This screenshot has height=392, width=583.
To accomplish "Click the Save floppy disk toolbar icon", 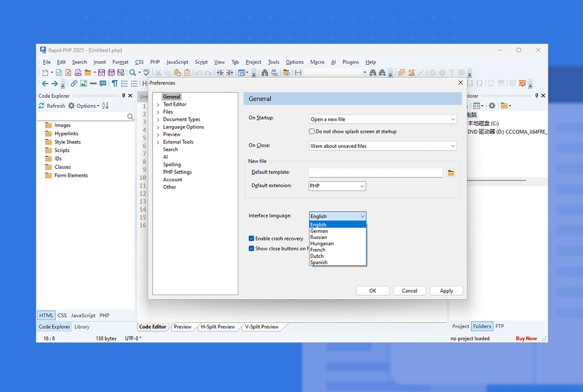I will 101,72.
